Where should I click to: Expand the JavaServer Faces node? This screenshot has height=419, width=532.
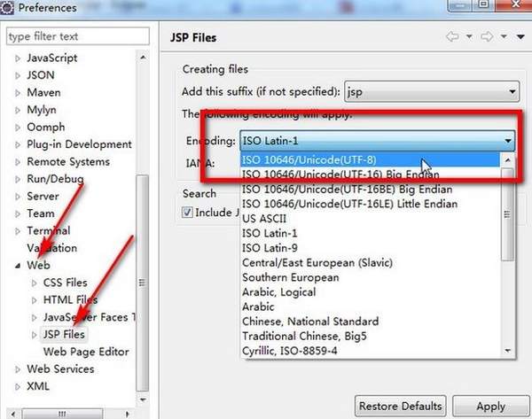34,318
